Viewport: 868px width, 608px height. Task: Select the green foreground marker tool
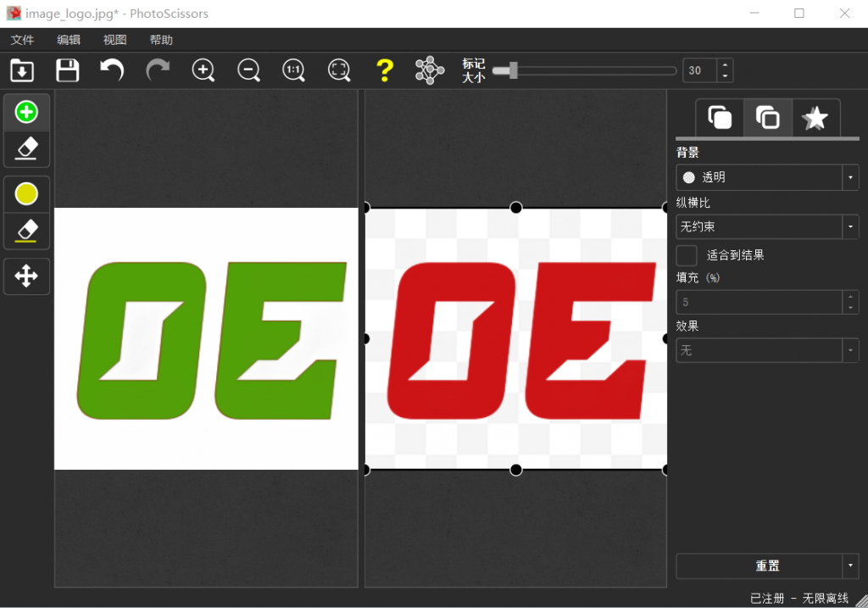point(26,112)
